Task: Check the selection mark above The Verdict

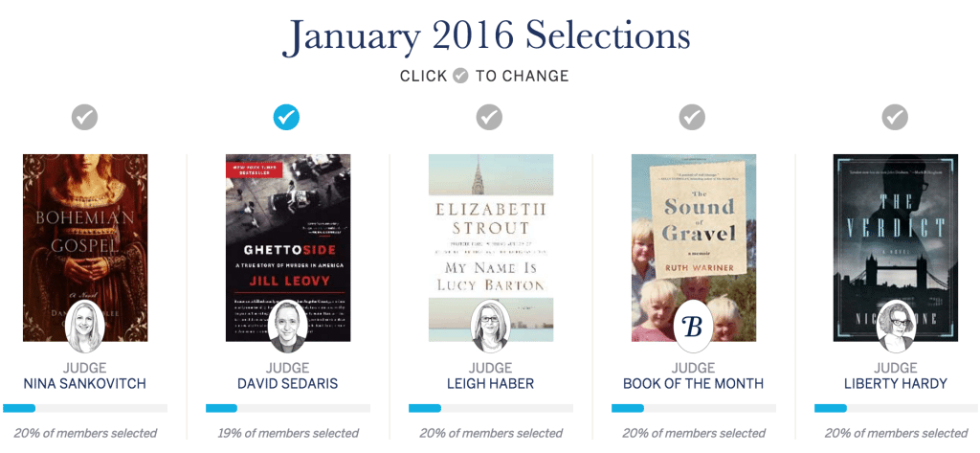Action: point(895,117)
